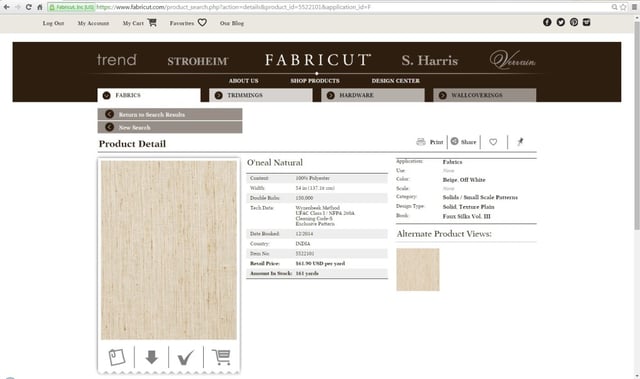Click the Fabricut logo

[x=318, y=60]
